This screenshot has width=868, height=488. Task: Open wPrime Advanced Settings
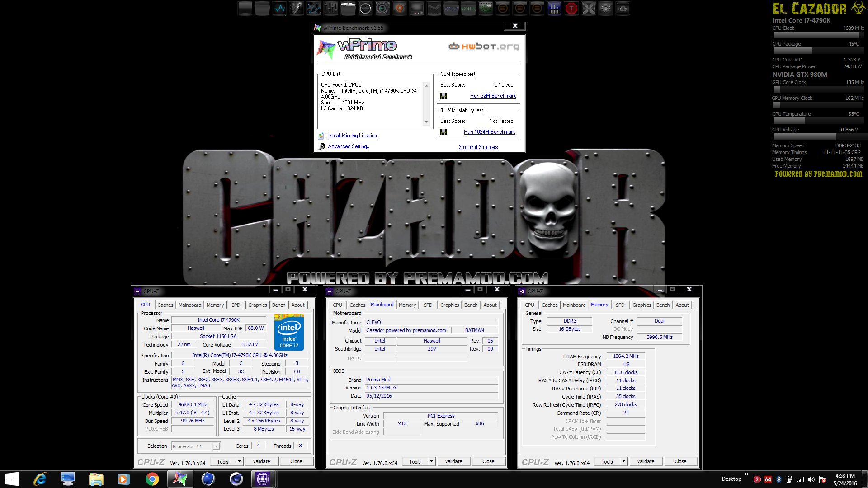click(x=349, y=146)
